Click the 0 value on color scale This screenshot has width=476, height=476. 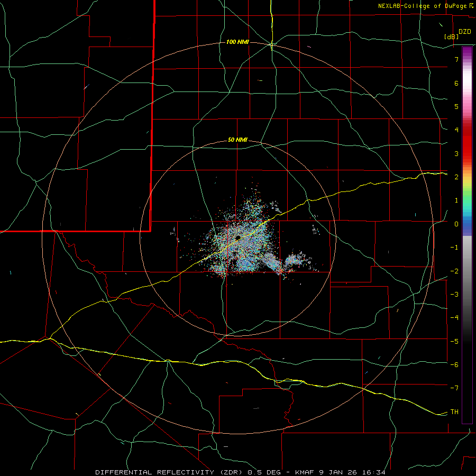click(456, 224)
